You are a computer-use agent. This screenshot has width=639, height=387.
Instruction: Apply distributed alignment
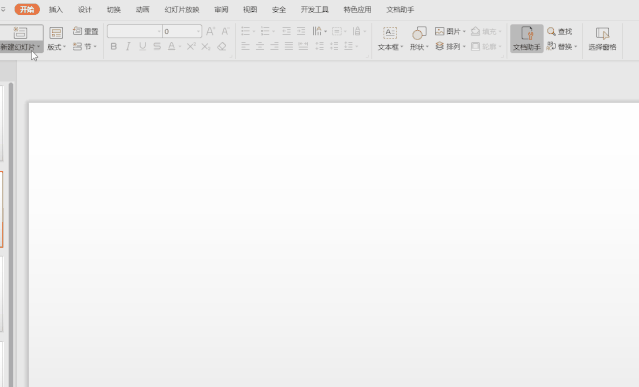tap(303, 46)
